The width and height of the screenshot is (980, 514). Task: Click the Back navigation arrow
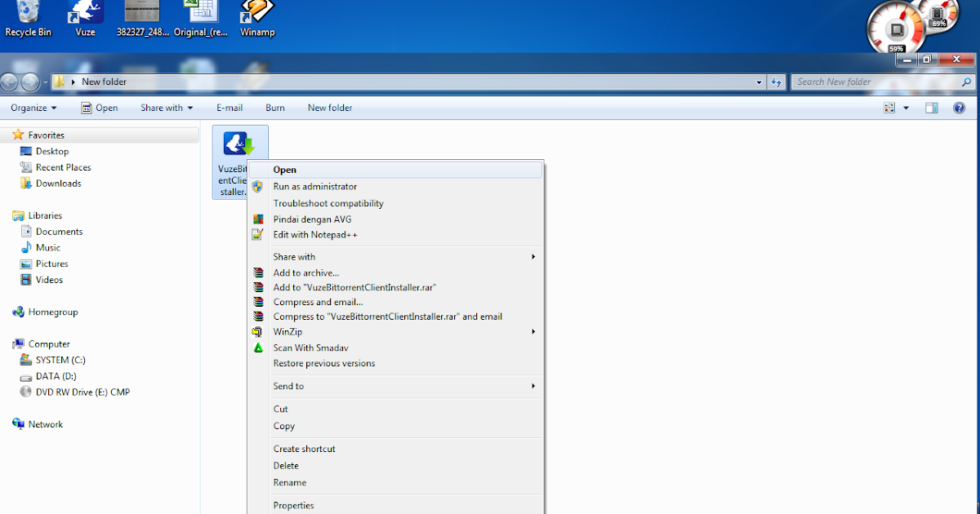[x=10, y=82]
